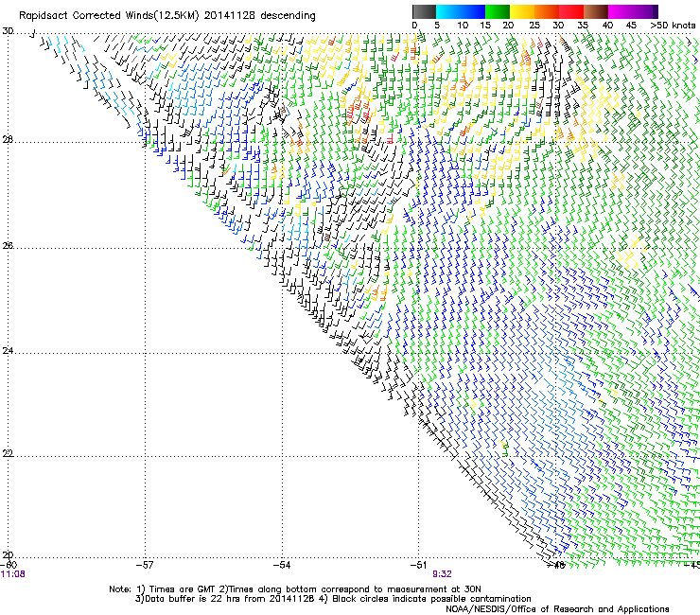The width and height of the screenshot is (700, 615).
Task: Click the brown 35-40 knots color bar segment
Action: (x=596, y=11)
